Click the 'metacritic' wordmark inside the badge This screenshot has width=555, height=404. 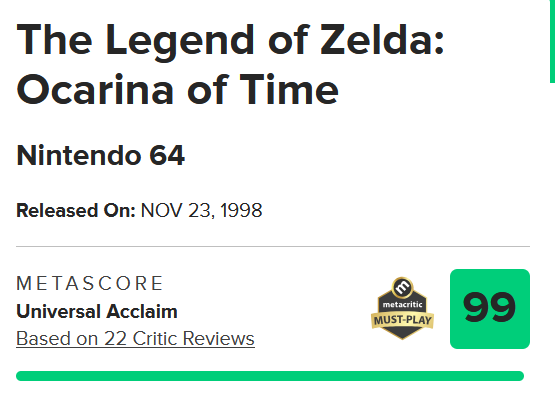click(402, 305)
